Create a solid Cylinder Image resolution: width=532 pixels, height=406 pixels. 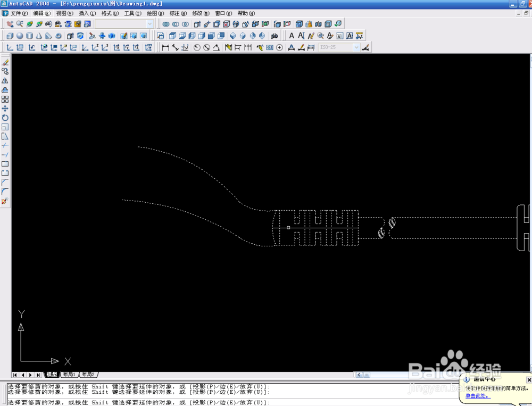click(29, 36)
